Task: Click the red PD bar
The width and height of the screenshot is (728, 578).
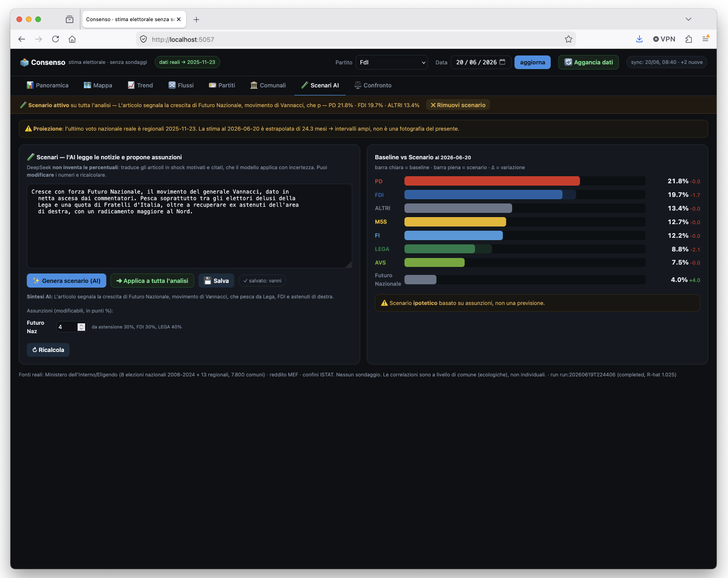Action: point(492,181)
